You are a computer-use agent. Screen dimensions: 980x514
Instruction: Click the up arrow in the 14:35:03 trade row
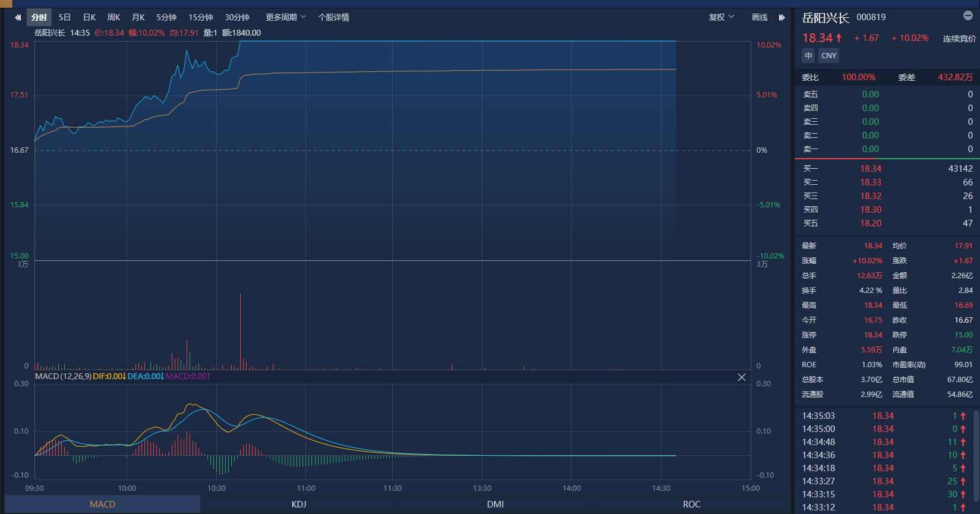963,416
